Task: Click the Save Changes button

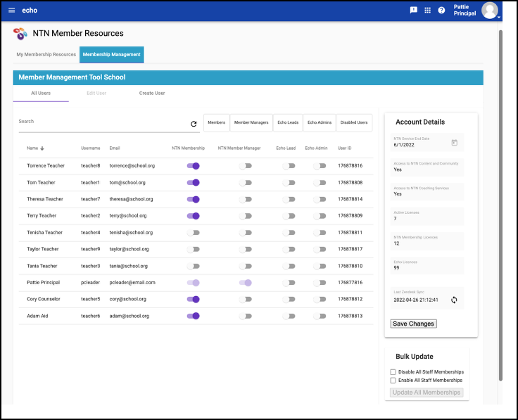Action: click(x=413, y=324)
